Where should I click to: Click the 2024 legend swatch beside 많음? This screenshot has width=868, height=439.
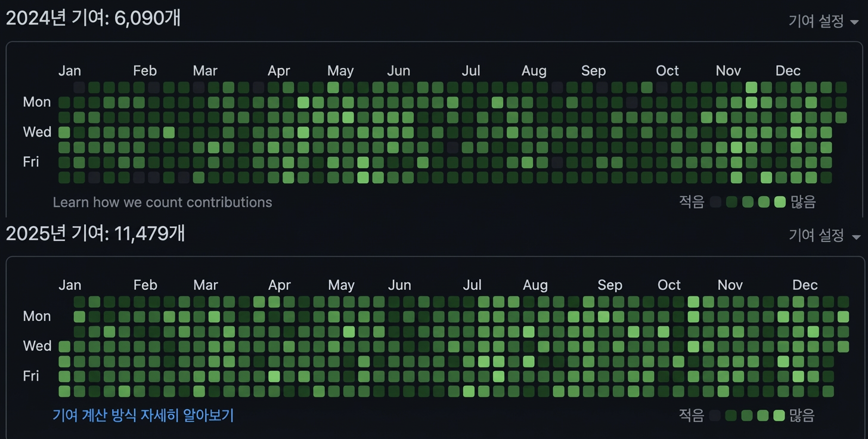(x=780, y=202)
